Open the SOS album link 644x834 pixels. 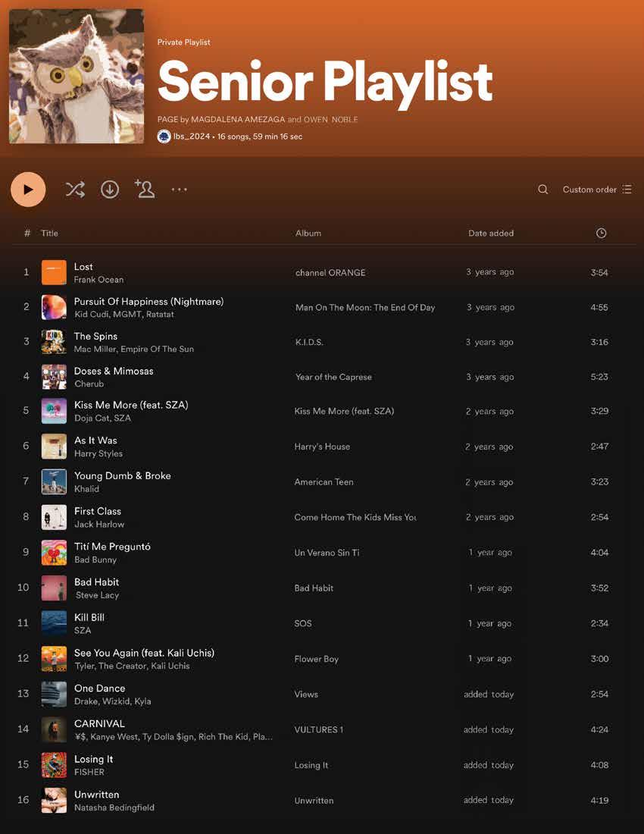point(303,623)
